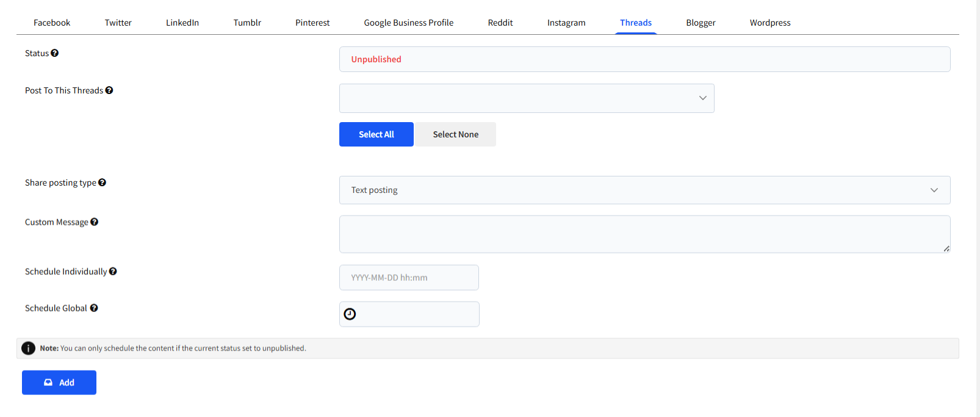Open the Wordpress tab

tap(770, 23)
